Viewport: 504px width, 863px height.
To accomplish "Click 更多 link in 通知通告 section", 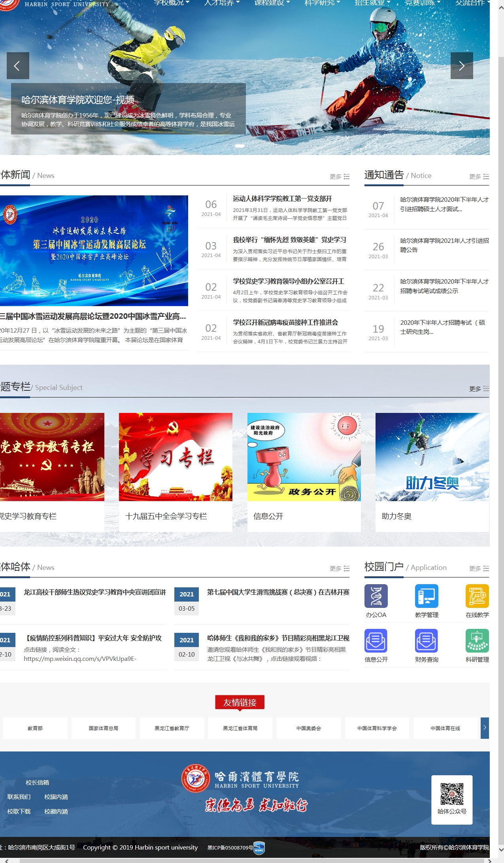I will (479, 176).
